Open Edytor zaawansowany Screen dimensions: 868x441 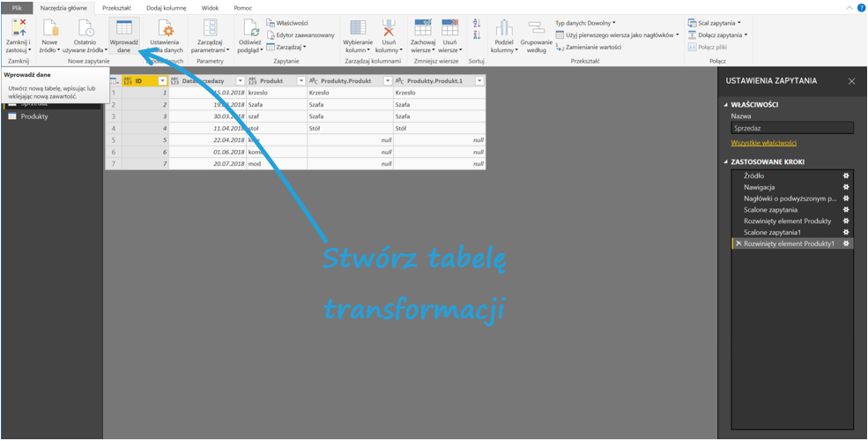(x=304, y=34)
